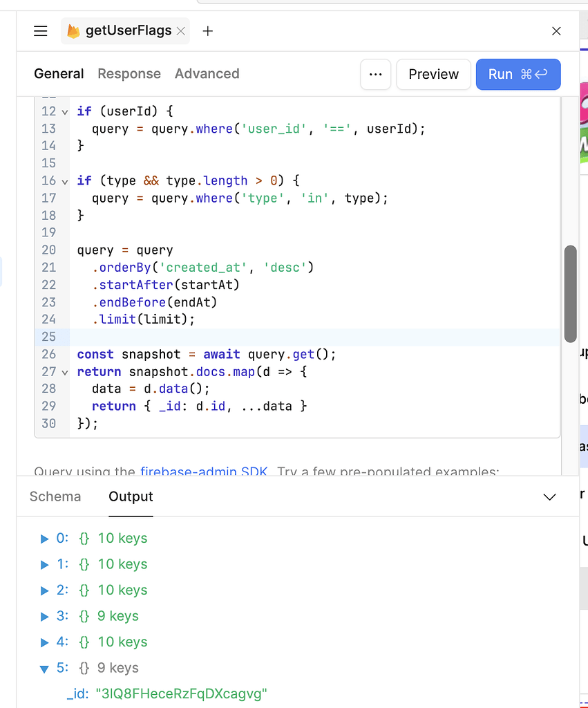Collapse code fold at line 16
Image resolution: width=588 pixels, height=708 pixels.
tap(65, 182)
